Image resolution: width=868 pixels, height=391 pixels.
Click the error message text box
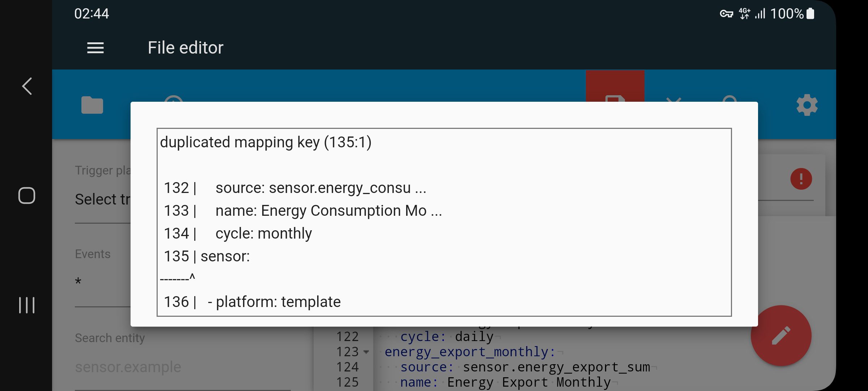(x=444, y=222)
